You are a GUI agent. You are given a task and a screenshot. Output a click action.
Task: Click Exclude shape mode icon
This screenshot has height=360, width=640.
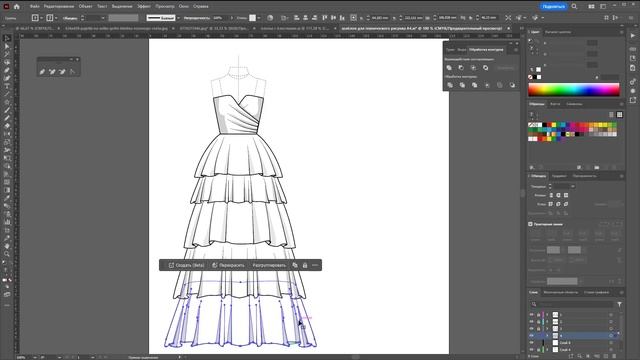click(486, 68)
